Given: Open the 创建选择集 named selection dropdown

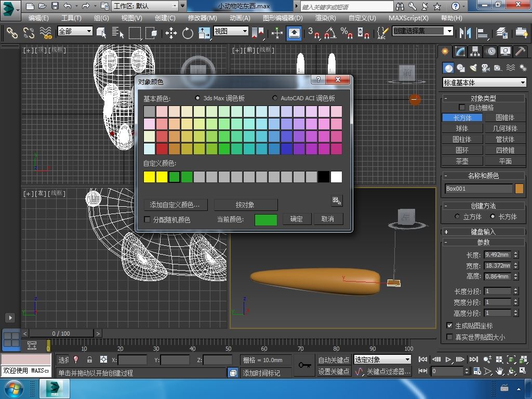Looking at the screenshot, I should (423, 31).
